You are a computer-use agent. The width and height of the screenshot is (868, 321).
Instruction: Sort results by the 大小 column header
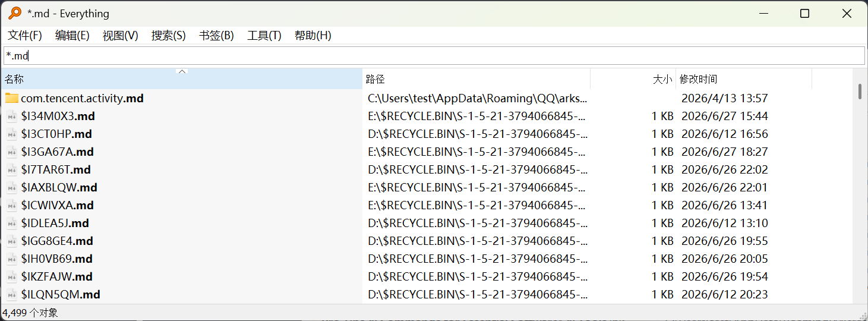tap(633, 79)
